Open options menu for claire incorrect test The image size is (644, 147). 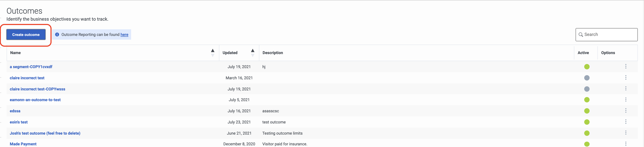click(x=626, y=78)
